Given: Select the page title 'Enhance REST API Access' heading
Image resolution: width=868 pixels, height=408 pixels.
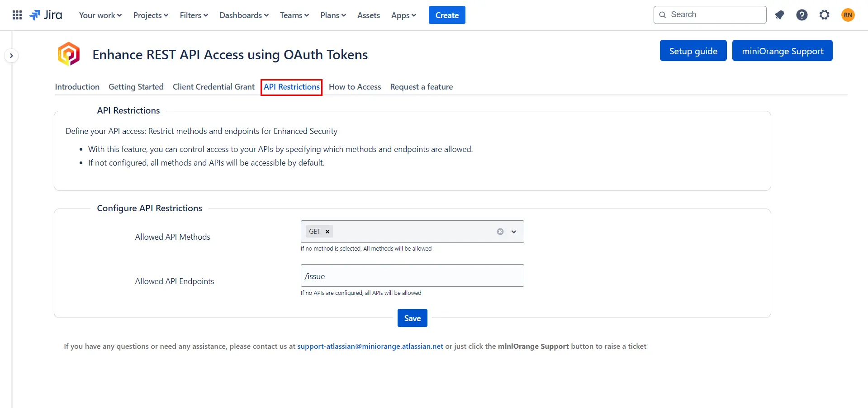Looking at the screenshot, I should click(x=230, y=55).
